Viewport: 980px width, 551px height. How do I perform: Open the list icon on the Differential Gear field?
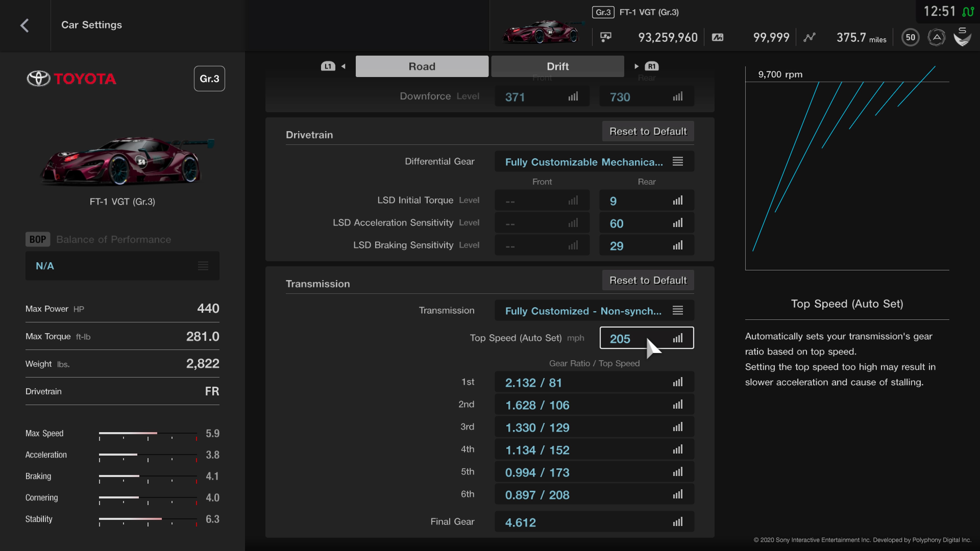click(678, 161)
